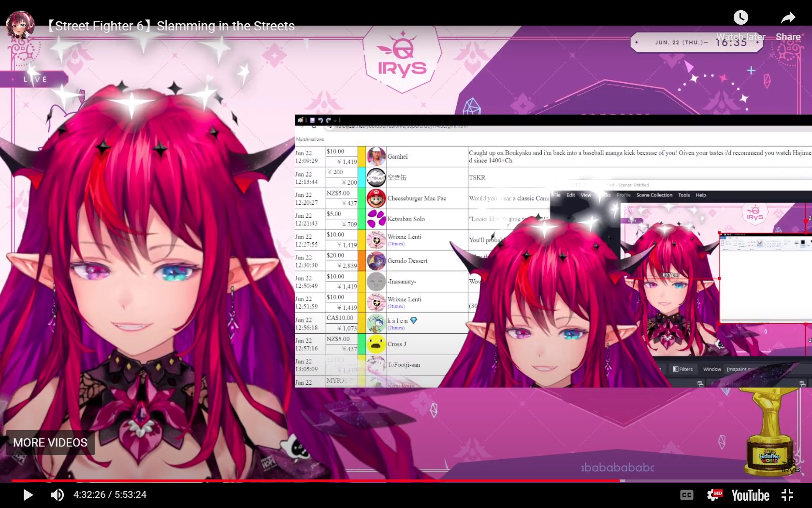Select the Marshmallows label above the table

click(x=310, y=139)
